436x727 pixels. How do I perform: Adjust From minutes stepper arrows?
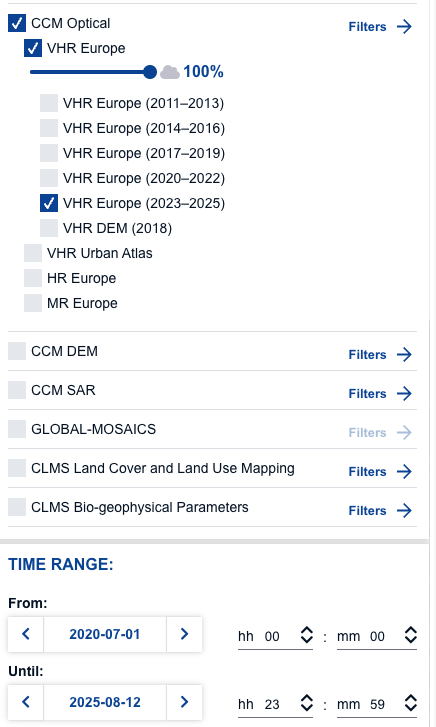pos(410,635)
